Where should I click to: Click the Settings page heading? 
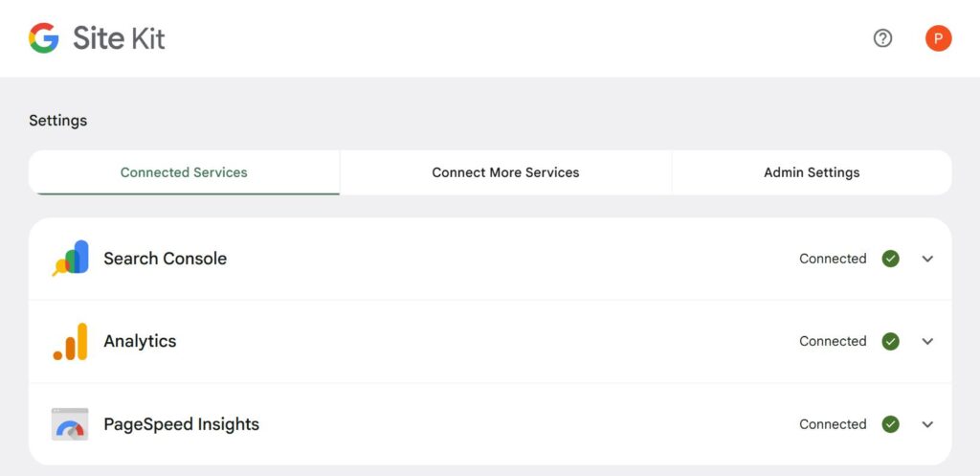57,121
